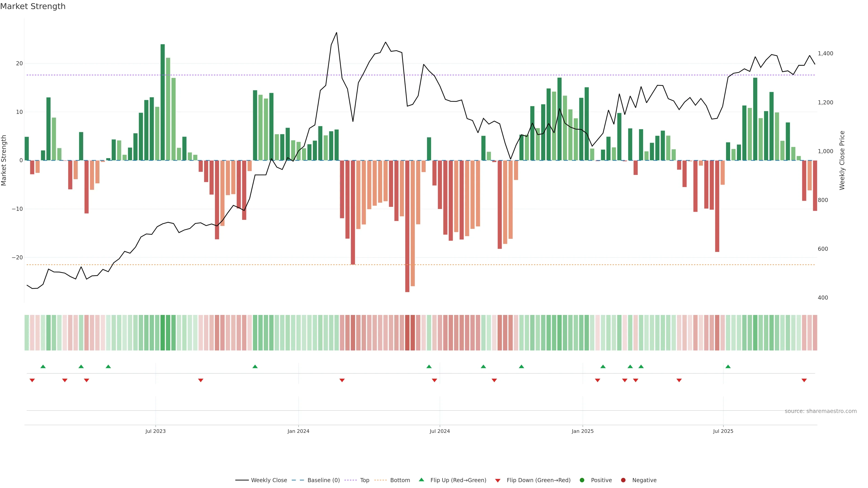This screenshot has height=488, width=868.
Task: Toggle Top legend entry
Action: (364, 480)
